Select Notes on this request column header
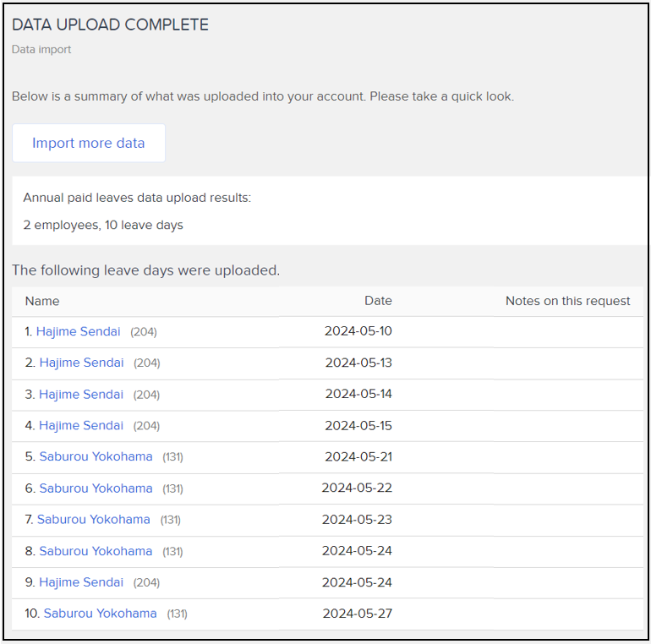651x644 pixels. [x=567, y=301]
